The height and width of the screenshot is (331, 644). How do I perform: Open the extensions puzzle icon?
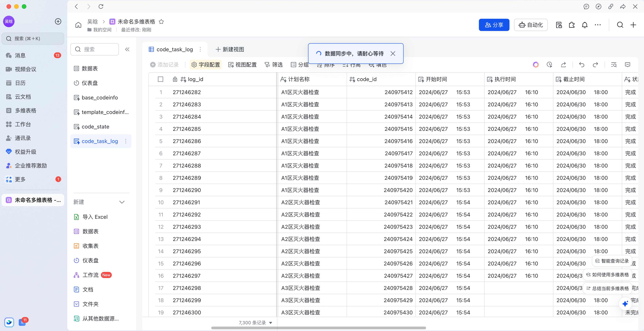pyautogui.click(x=572, y=25)
